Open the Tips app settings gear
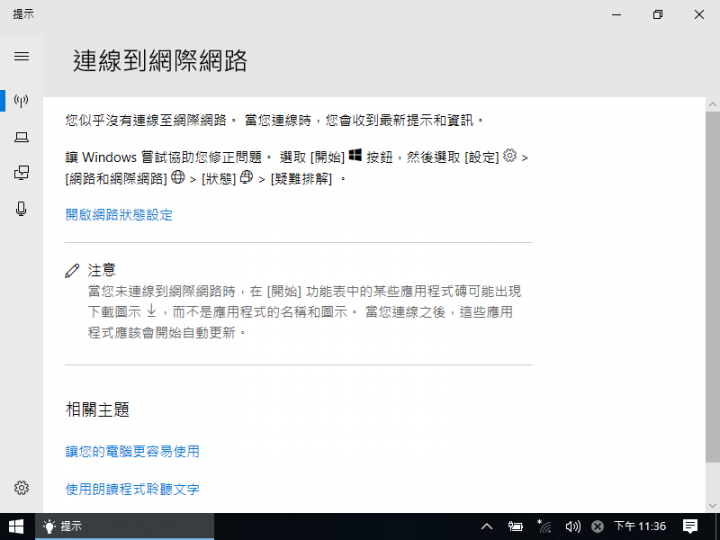 click(21, 487)
